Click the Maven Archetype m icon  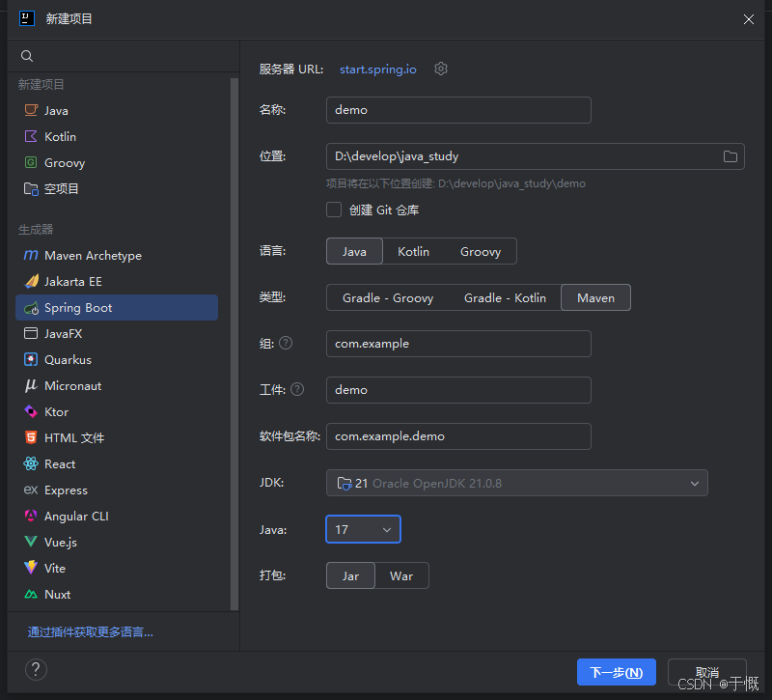pyautogui.click(x=31, y=255)
